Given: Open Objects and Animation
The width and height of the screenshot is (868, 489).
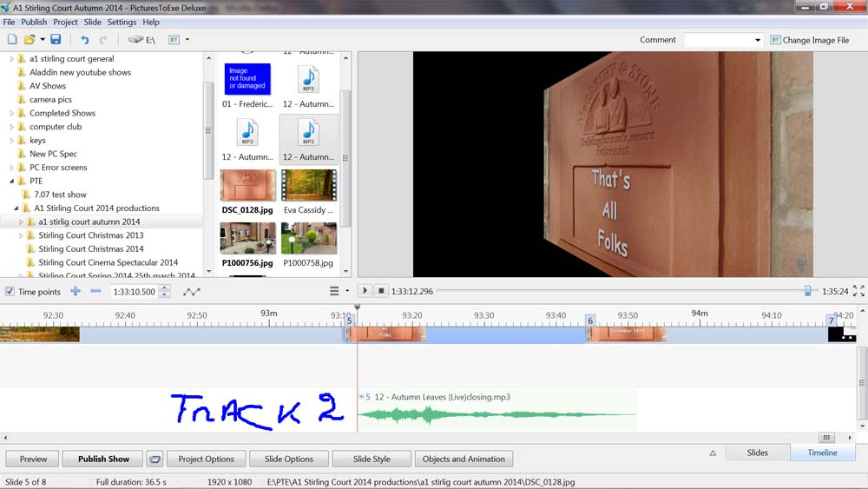Looking at the screenshot, I should (x=464, y=459).
